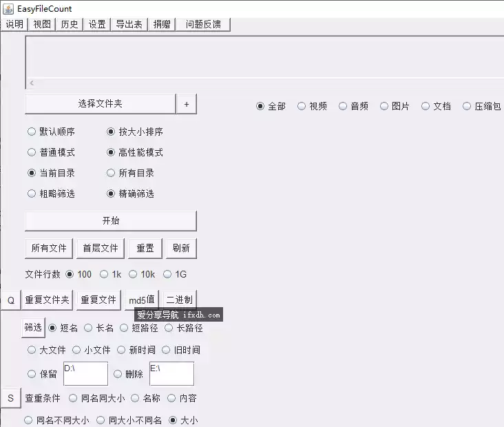Select the 全部 file type radio
Image resolution: width=504 pixels, height=427 pixels.
coord(271,106)
